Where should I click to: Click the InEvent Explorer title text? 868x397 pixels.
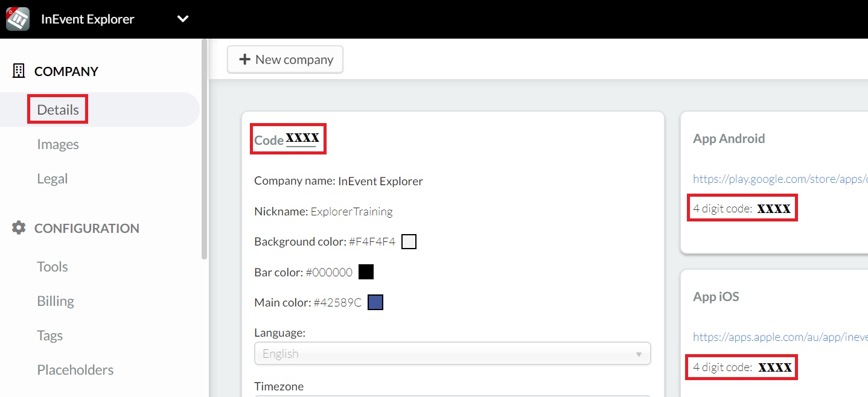(88, 19)
